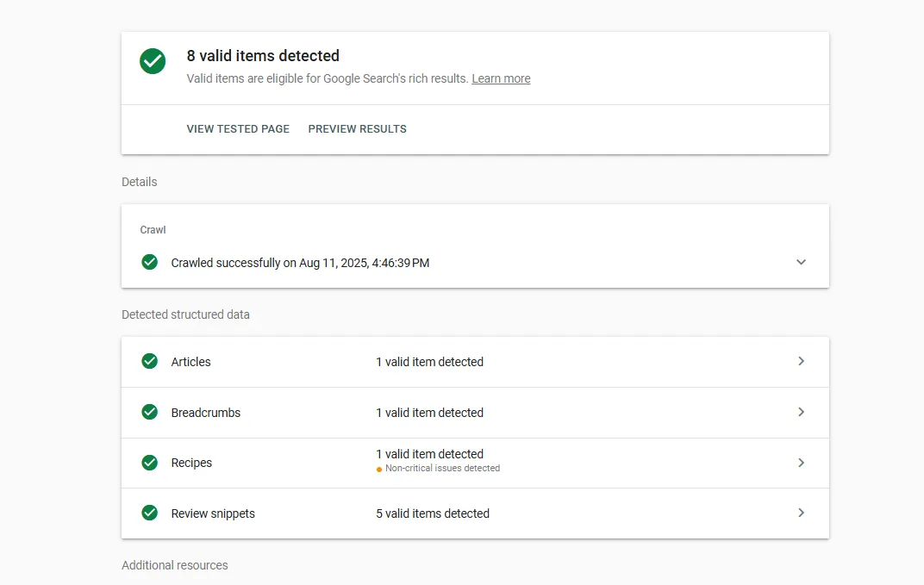This screenshot has width=924, height=585.
Task: Click the PREVIEW RESULTS button
Action: point(357,129)
